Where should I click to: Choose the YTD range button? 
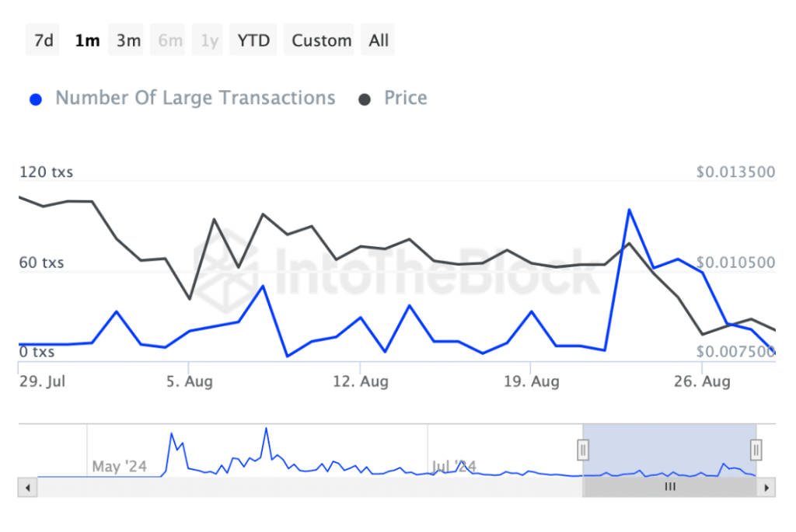pos(253,40)
